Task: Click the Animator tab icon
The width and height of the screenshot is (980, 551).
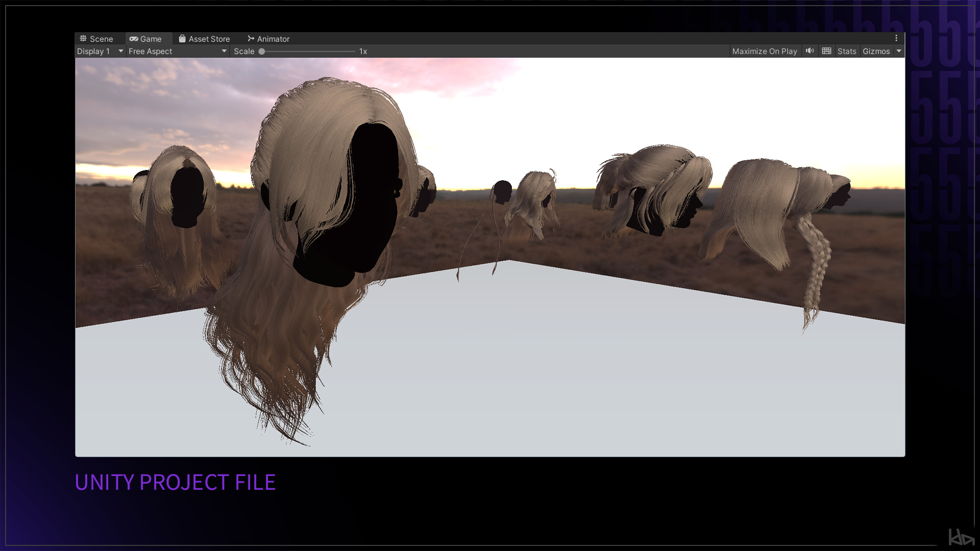Action: pyautogui.click(x=251, y=39)
